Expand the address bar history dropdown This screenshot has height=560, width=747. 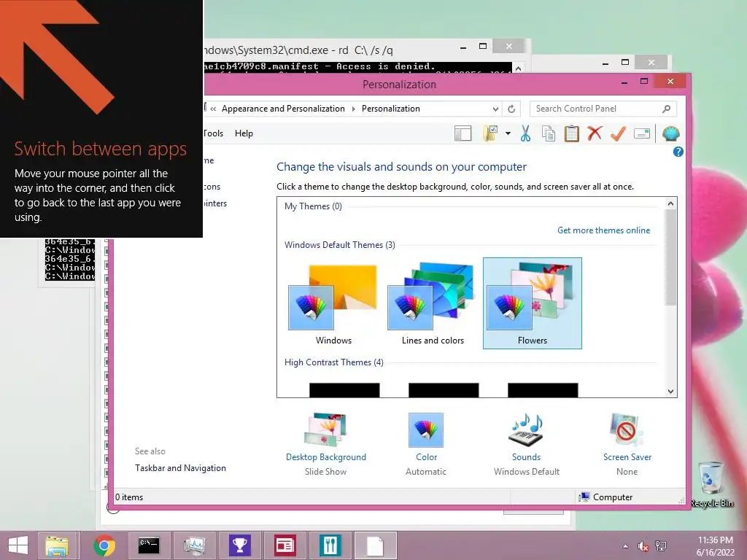tap(495, 109)
